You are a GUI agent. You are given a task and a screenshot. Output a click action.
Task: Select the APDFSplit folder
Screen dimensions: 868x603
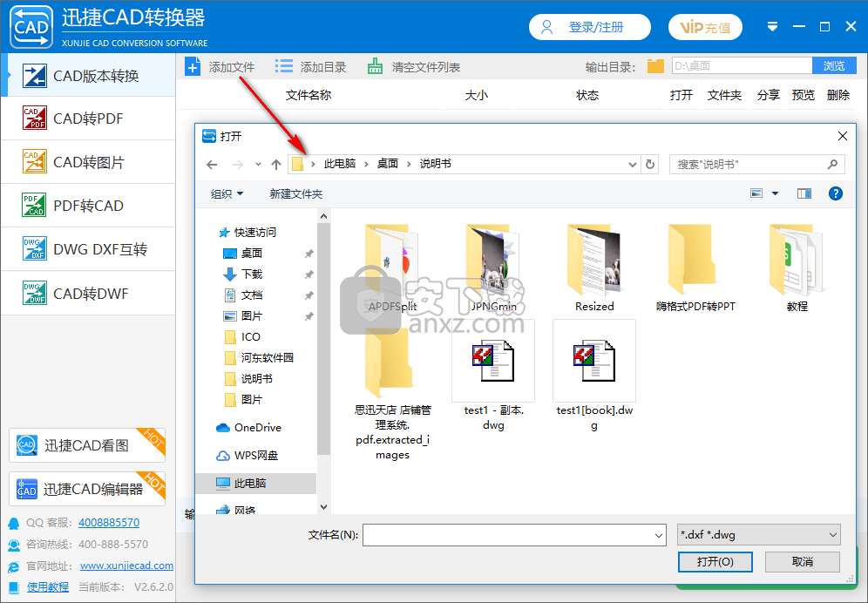pos(392,268)
